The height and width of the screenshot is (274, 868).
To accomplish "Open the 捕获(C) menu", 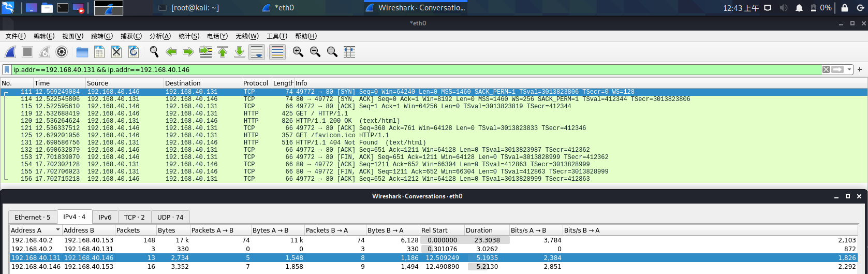I will pos(131,36).
